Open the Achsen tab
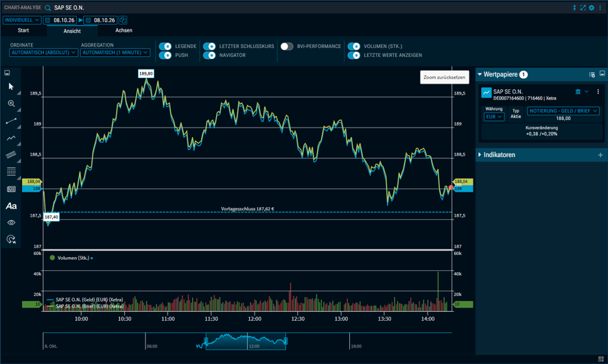The image size is (608, 364). 124,30
